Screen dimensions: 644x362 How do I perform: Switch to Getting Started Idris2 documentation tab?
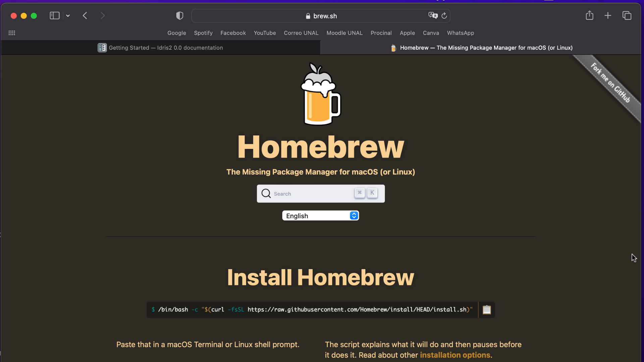[x=161, y=48]
